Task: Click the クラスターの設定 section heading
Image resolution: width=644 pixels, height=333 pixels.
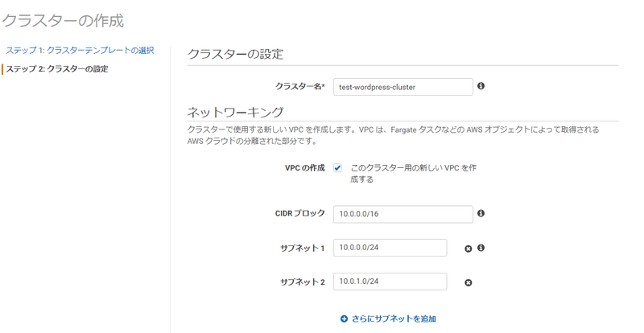Action: [x=235, y=54]
